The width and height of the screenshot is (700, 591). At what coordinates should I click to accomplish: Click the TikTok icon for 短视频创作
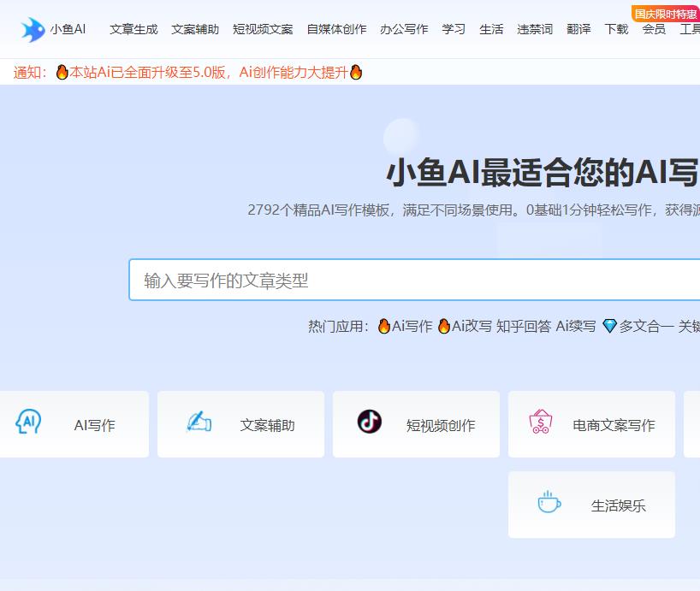coord(370,422)
